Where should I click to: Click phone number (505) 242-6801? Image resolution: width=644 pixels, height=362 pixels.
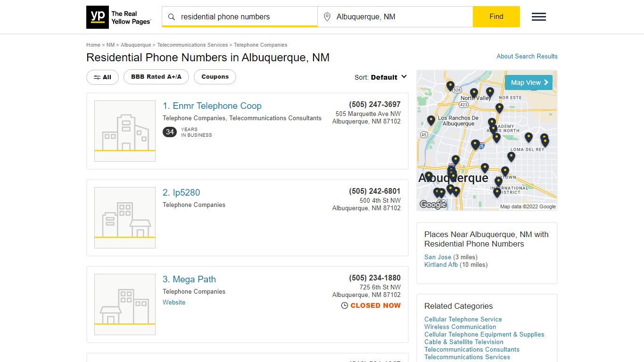(x=375, y=191)
